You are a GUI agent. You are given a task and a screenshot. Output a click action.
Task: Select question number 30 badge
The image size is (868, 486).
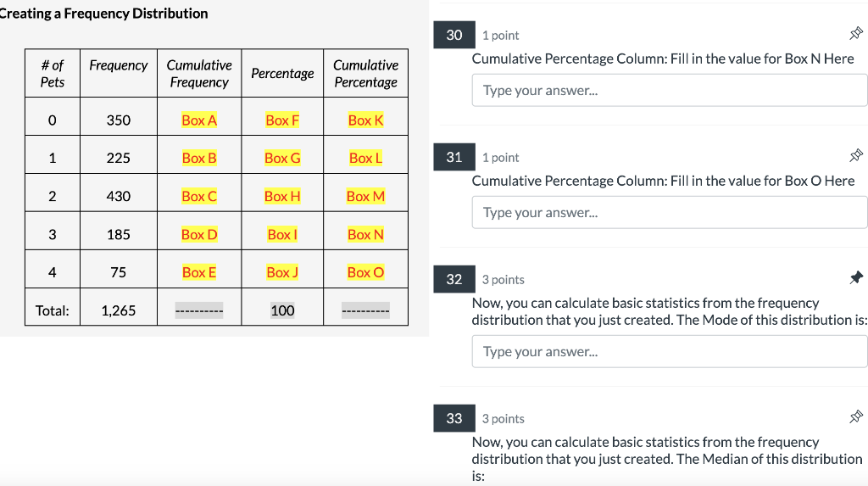click(454, 35)
